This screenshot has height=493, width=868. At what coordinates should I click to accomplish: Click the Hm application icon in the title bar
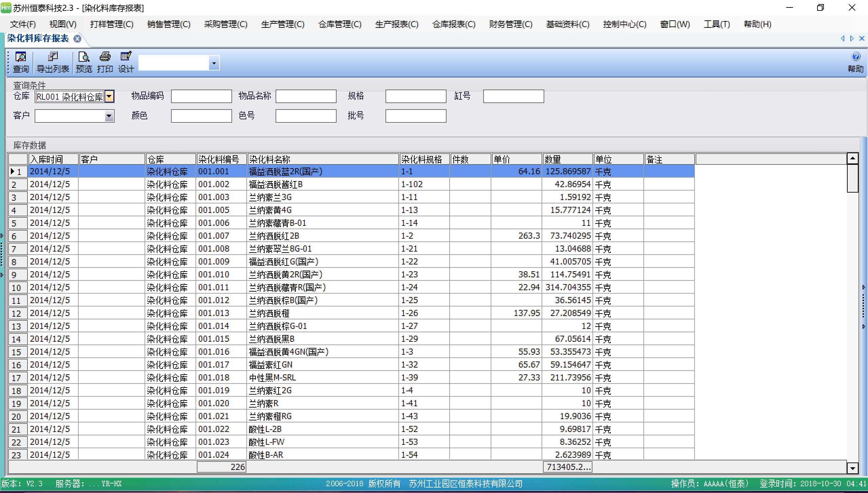[6, 7]
